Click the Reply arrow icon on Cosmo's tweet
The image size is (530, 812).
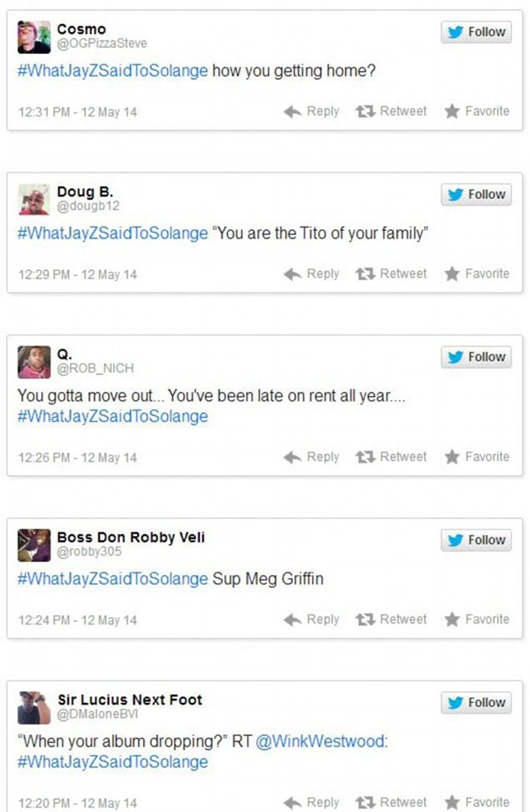click(292, 112)
